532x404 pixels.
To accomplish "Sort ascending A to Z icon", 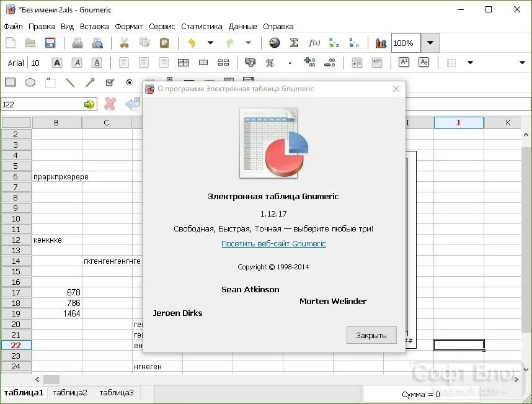I will [334, 43].
